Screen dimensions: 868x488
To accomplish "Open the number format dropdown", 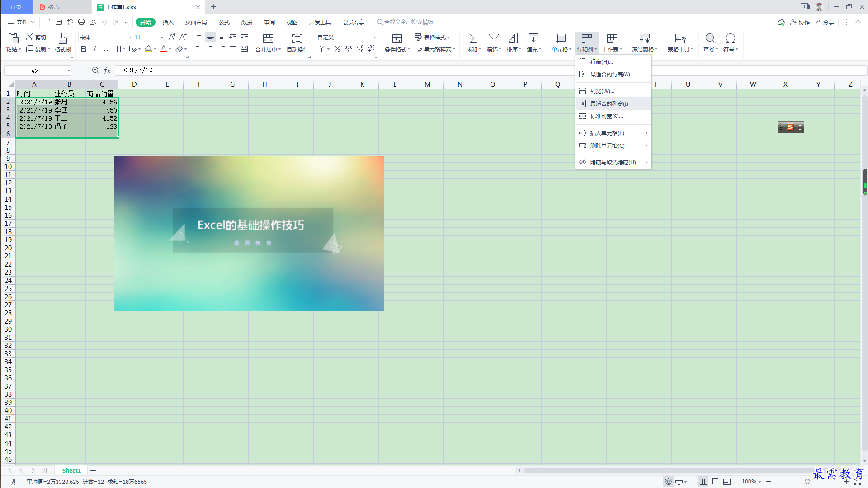I will pos(374,38).
